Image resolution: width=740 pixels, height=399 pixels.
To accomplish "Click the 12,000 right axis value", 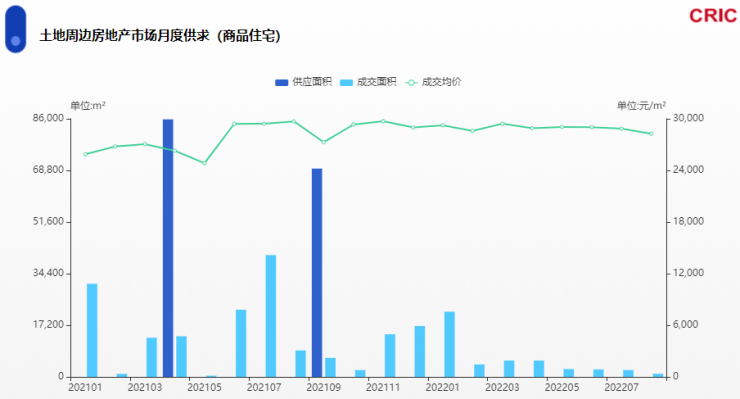I will point(688,273).
